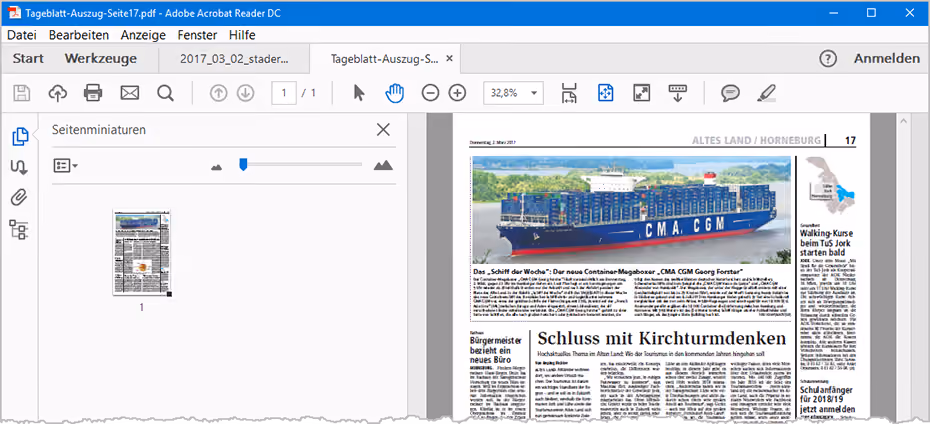The image size is (930, 424).
Task: Reduce thumbnail size small mountain icon
Action: (216, 167)
